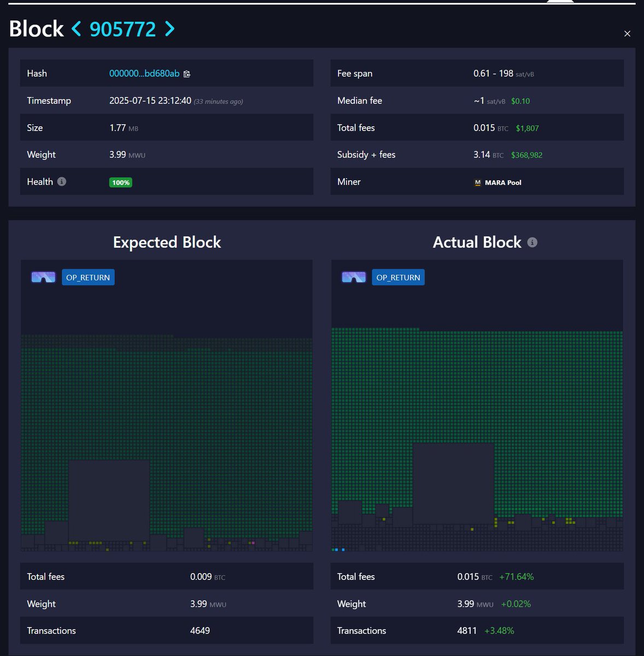Select OP_RETURN filter in Expected Block
This screenshot has height=656, width=644.
(x=88, y=277)
